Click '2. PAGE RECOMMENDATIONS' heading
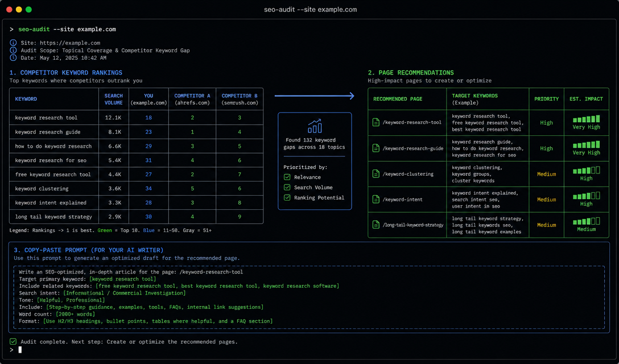The width and height of the screenshot is (619, 364). (411, 73)
